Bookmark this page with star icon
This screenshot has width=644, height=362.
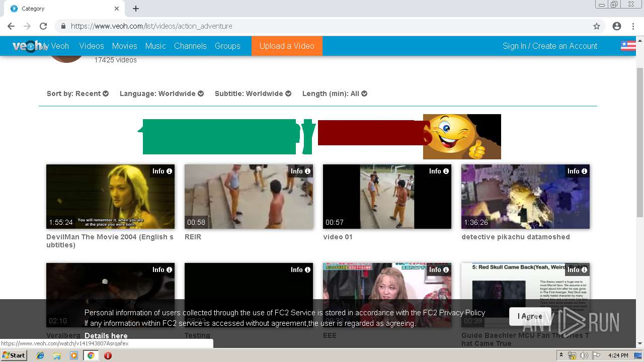pos(597,26)
